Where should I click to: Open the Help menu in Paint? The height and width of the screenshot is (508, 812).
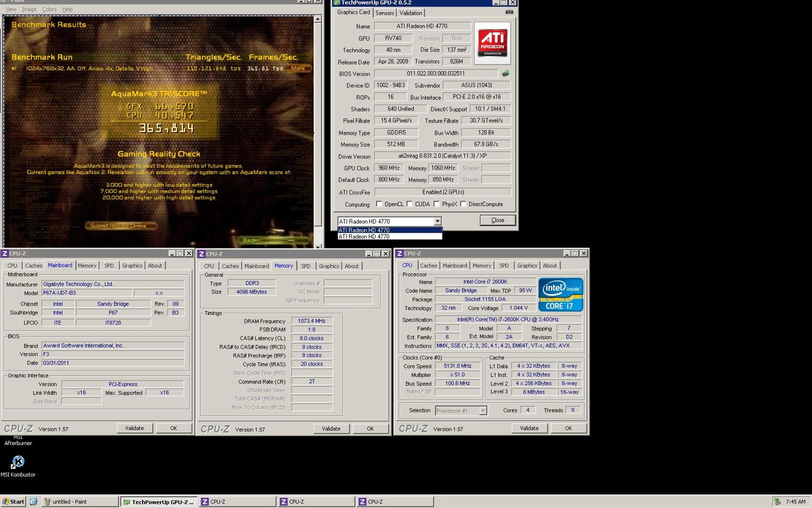[x=67, y=9]
